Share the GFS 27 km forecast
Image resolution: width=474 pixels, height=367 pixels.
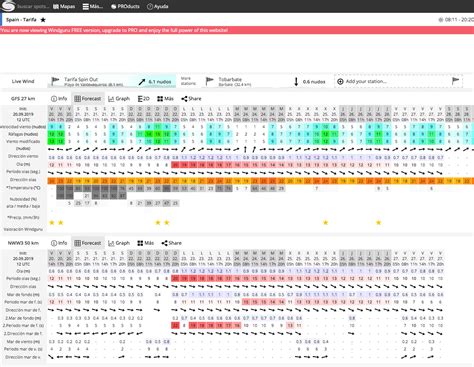(191, 99)
